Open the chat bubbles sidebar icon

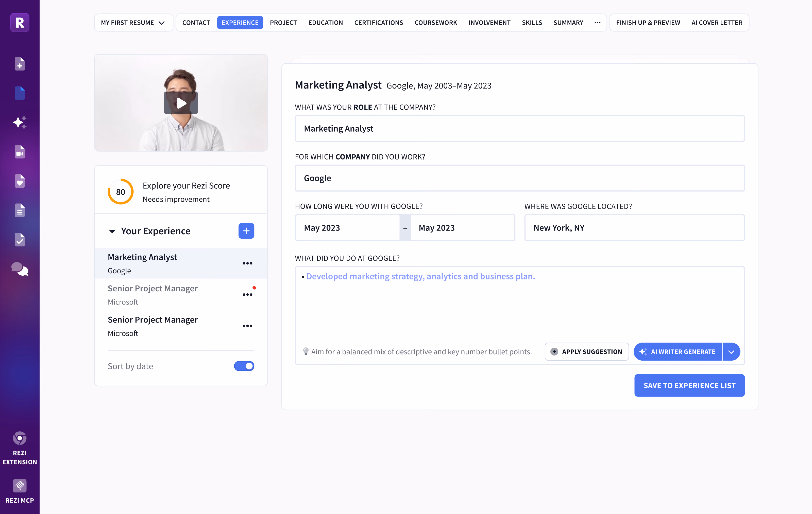(x=20, y=269)
